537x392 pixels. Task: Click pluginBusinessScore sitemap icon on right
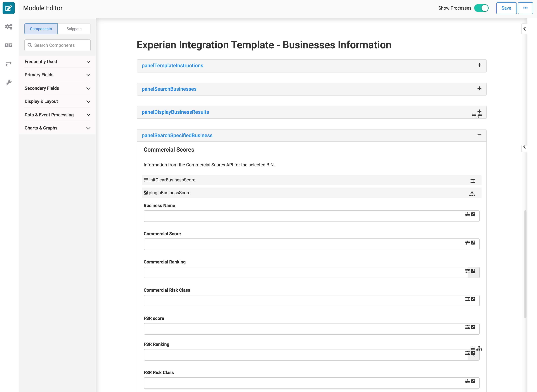click(472, 194)
